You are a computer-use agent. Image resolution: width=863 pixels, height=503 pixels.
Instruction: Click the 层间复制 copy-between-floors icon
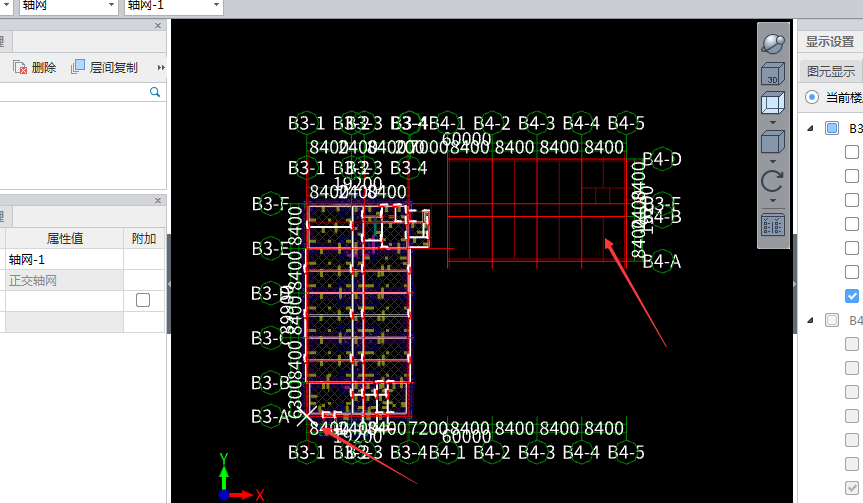pyautogui.click(x=78, y=67)
